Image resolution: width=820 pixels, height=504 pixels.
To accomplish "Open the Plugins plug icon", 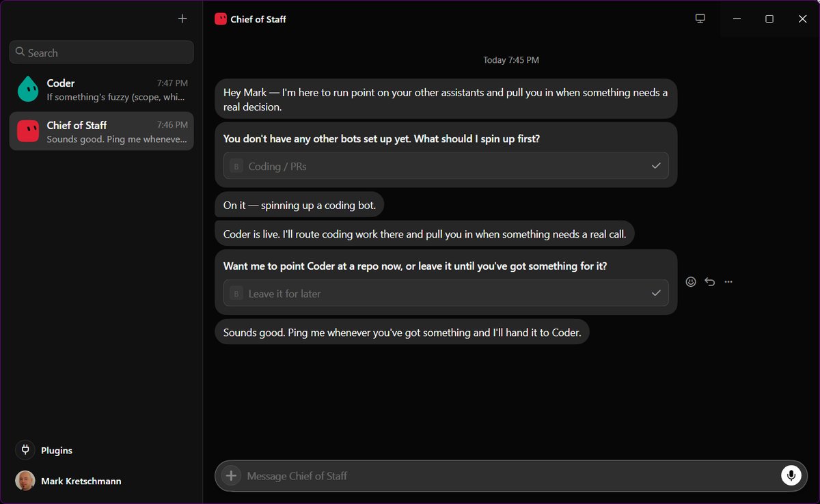I will (25, 450).
